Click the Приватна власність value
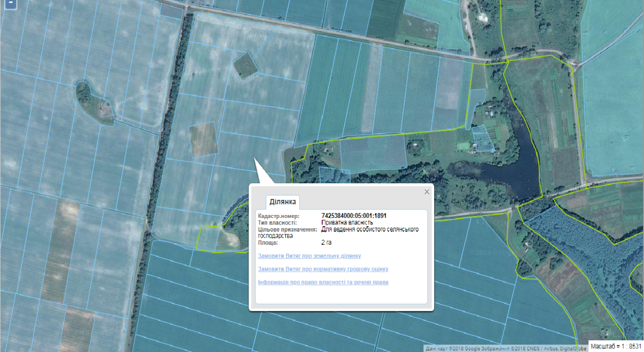Screen dimensions: 644x352 pyautogui.click(x=347, y=223)
